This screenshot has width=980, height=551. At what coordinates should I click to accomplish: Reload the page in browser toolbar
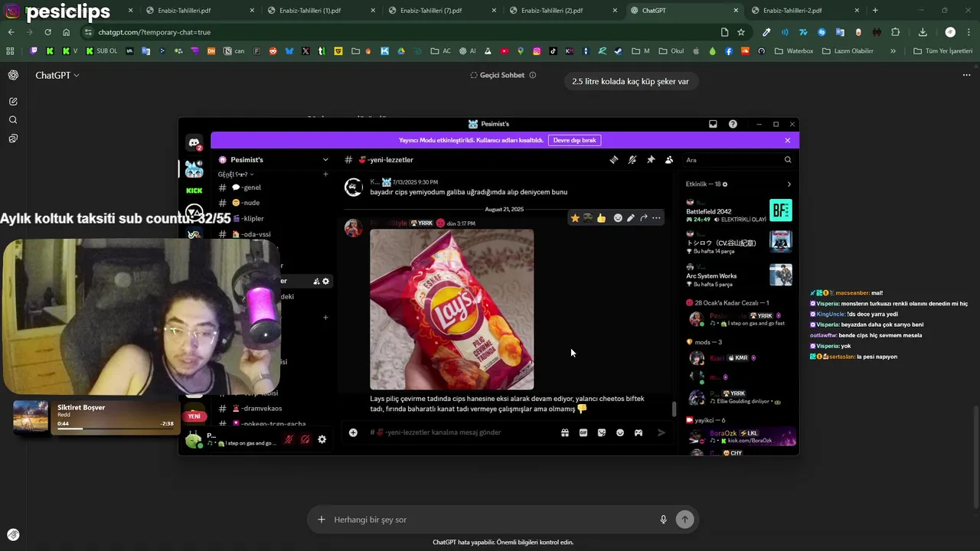(47, 32)
